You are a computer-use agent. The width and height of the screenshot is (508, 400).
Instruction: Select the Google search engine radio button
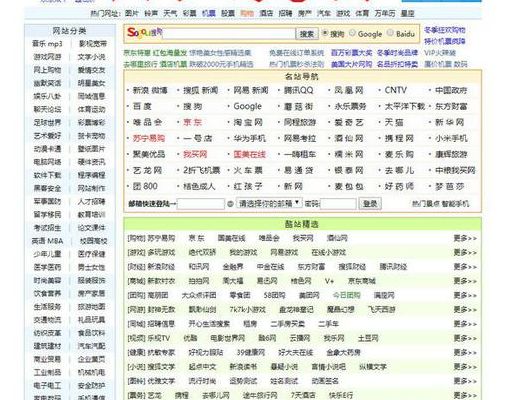pyautogui.click(x=352, y=33)
